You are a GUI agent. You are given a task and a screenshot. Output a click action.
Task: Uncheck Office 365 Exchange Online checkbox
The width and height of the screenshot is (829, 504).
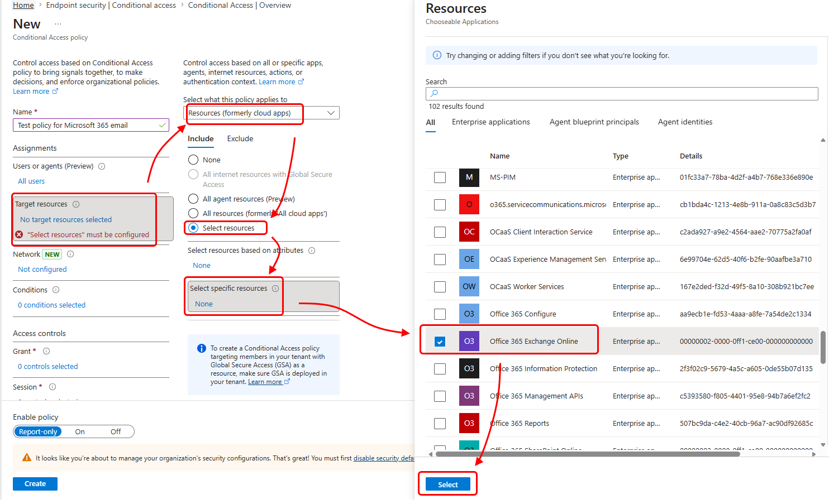pyautogui.click(x=440, y=341)
